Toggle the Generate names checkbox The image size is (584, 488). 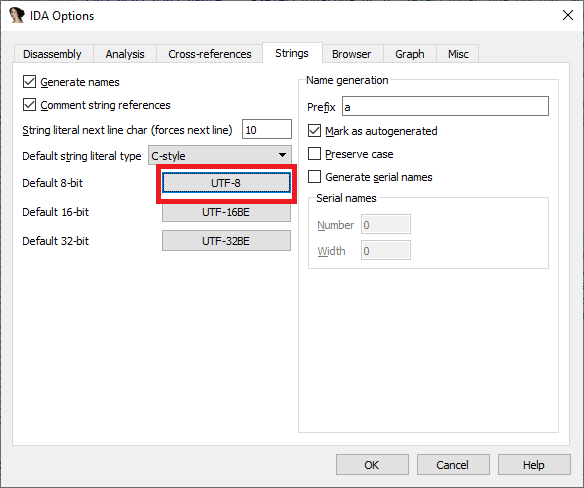[x=29, y=82]
